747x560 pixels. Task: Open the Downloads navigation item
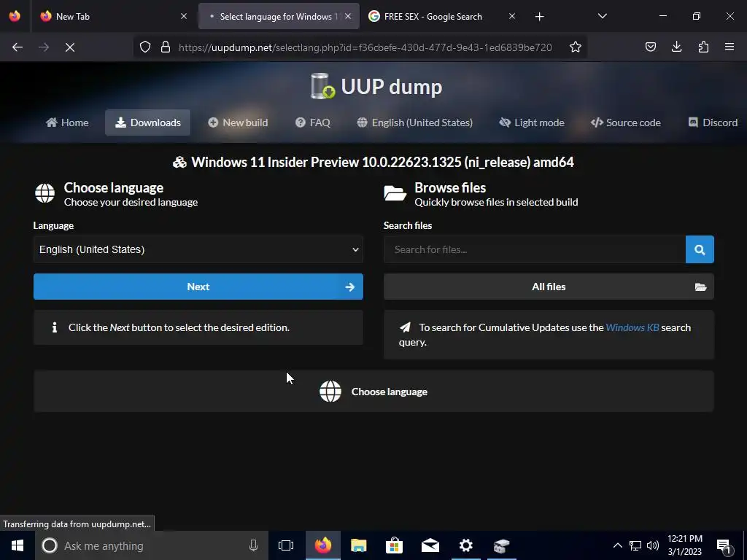(x=147, y=122)
